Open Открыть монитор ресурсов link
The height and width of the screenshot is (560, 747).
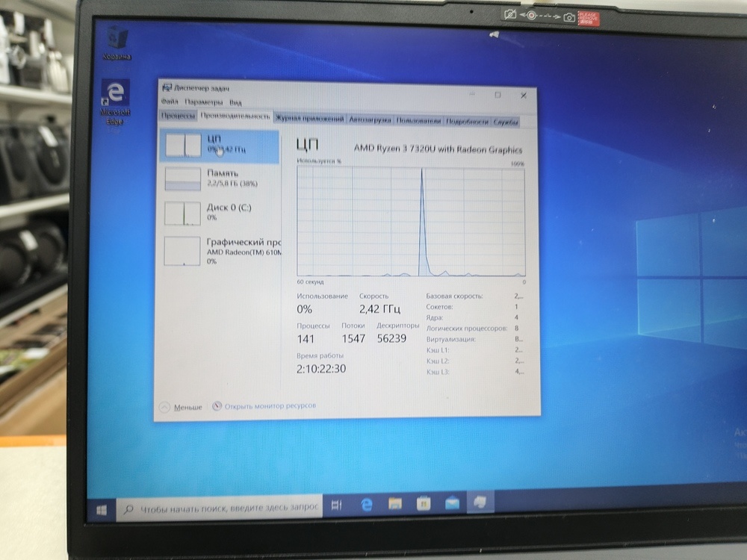click(x=270, y=405)
